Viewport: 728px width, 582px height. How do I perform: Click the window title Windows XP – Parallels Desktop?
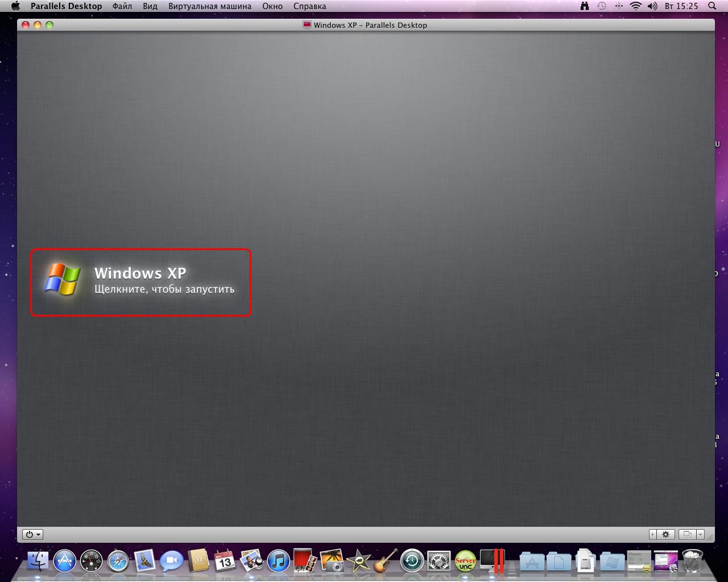(370, 25)
